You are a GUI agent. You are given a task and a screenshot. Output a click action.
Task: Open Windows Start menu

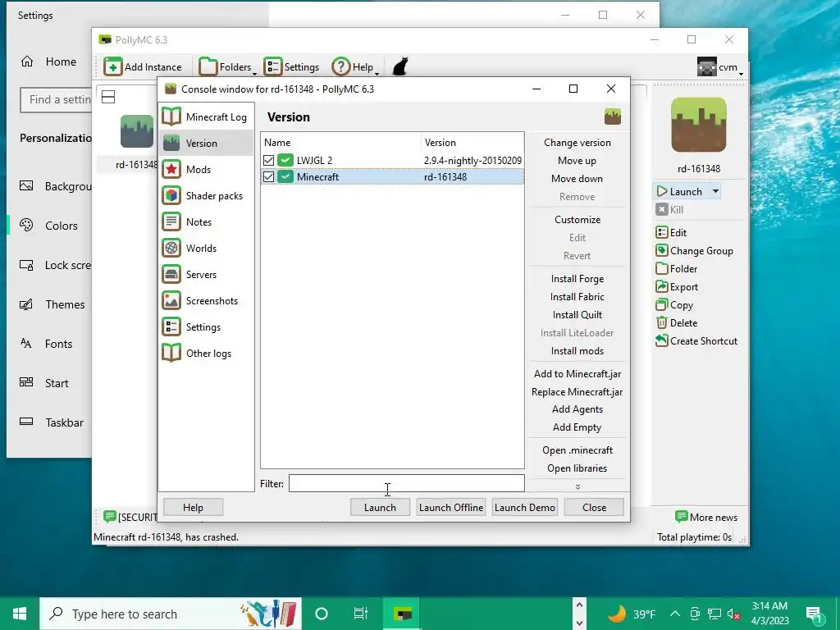click(20, 614)
